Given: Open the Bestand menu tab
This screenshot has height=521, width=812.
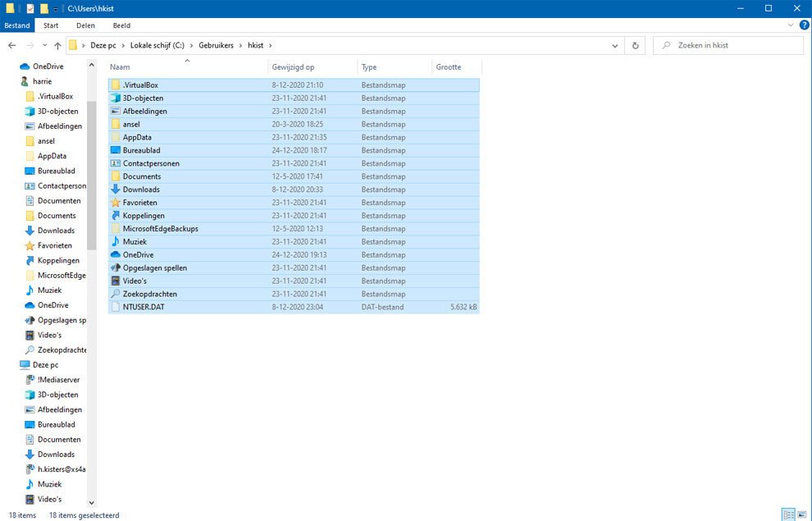Looking at the screenshot, I should [x=17, y=25].
